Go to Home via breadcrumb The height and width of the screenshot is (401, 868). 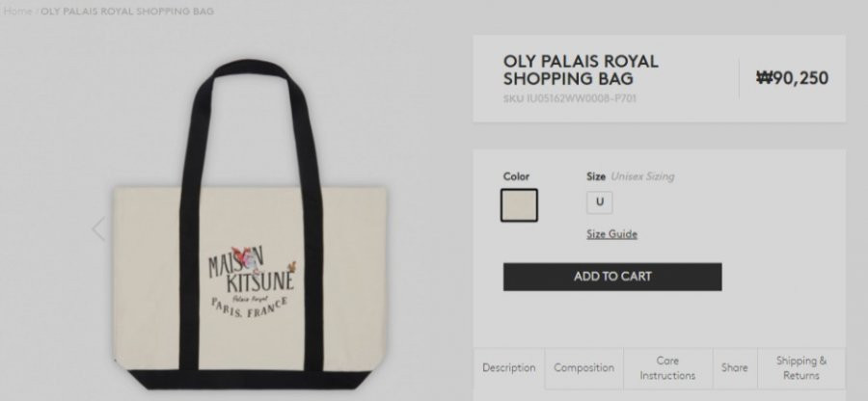17,11
